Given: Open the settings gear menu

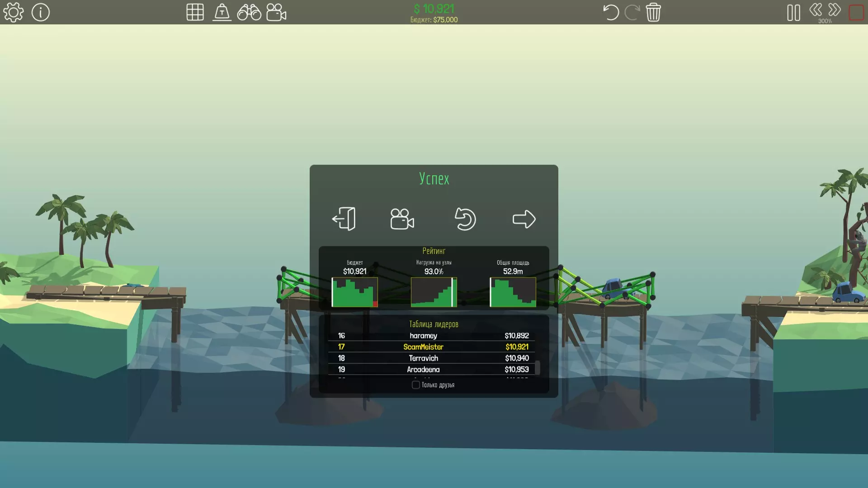Looking at the screenshot, I should tap(14, 12).
